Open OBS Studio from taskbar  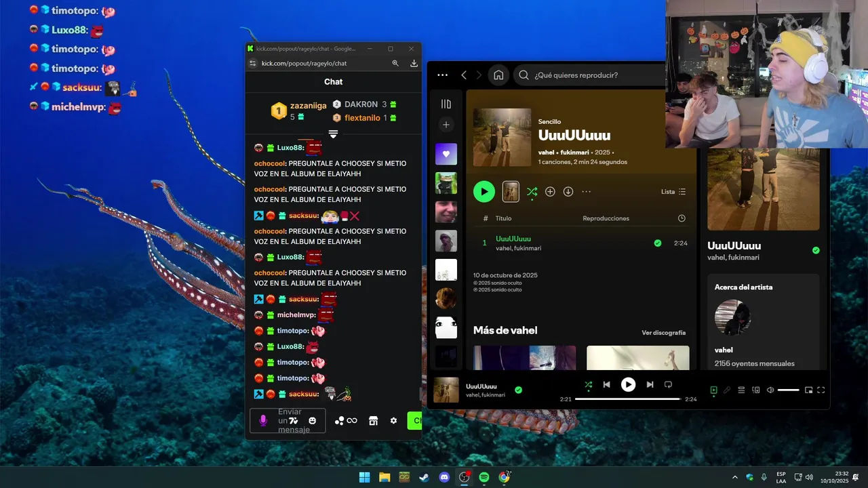(464, 477)
